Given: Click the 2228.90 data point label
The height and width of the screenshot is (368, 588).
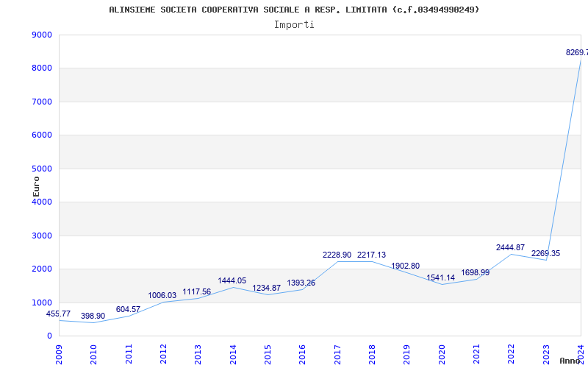Looking at the screenshot, I should 337,255.
